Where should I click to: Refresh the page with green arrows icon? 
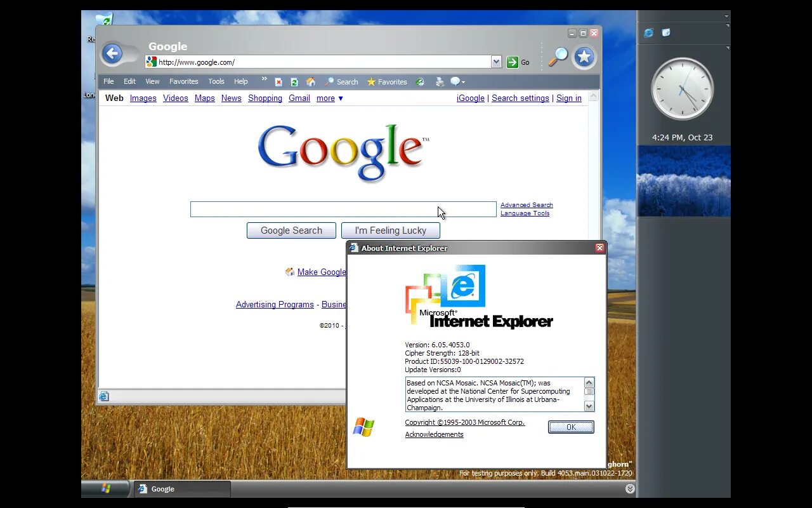pos(294,82)
